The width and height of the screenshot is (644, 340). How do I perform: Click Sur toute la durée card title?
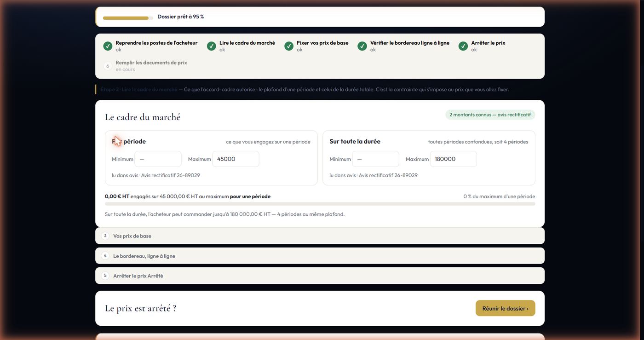(355, 141)
